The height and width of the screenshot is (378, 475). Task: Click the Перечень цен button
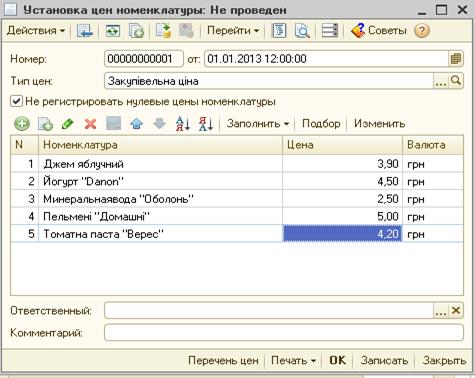(223, 360)
